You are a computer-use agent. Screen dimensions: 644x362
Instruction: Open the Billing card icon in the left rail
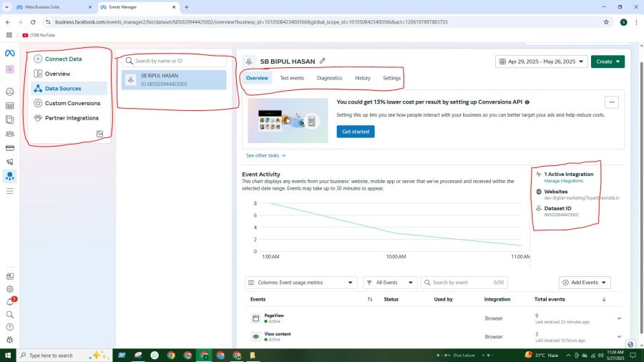(10, 148)
